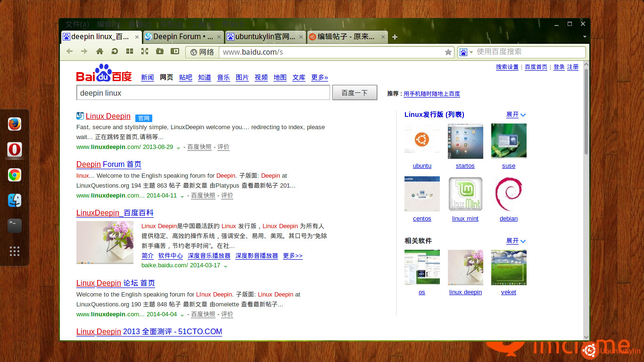Open terminal from the dock

click(x=15, y=225)
